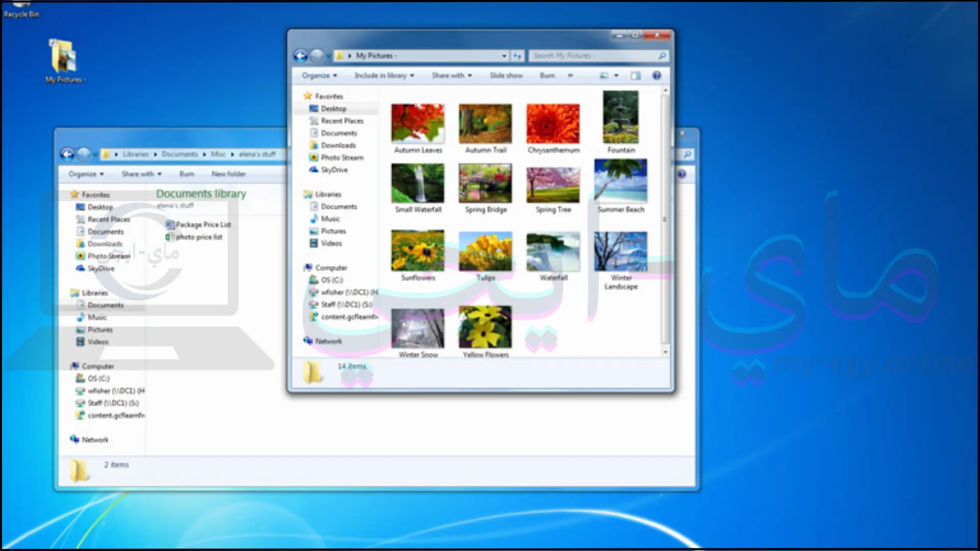Click change view icon in My Pictures toolbar
Image resolution: width=980 pixels, height=551 pixels.
coord(604,76)
